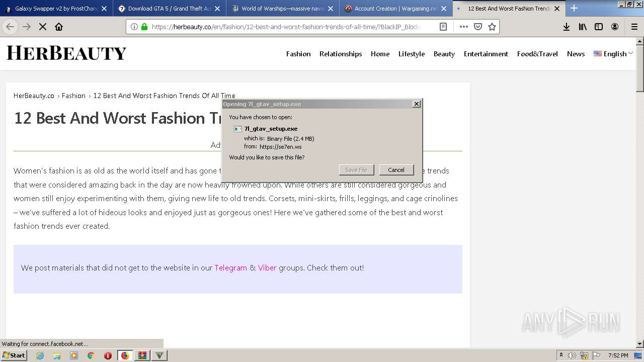The image size is (644, 362).
Task: Open Google Chrome from taskbar
Action: (x=91, y=355)
